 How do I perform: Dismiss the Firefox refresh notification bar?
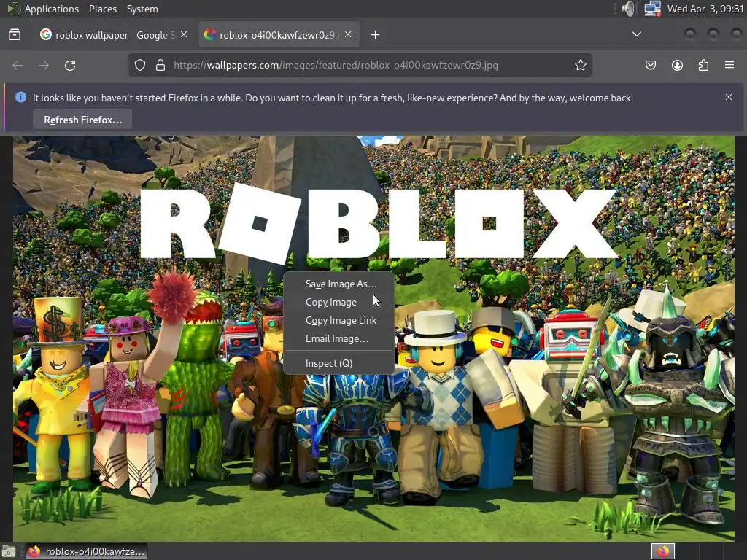729,97
